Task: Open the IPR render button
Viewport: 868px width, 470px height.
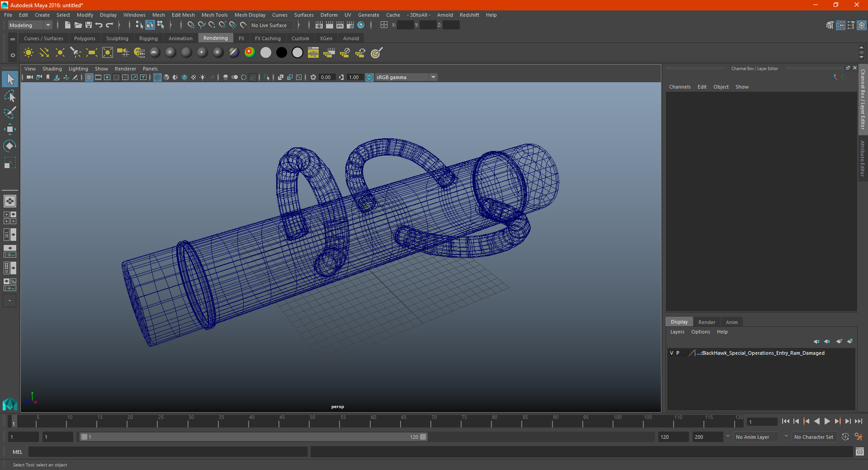Action: [x=340, y=25]
